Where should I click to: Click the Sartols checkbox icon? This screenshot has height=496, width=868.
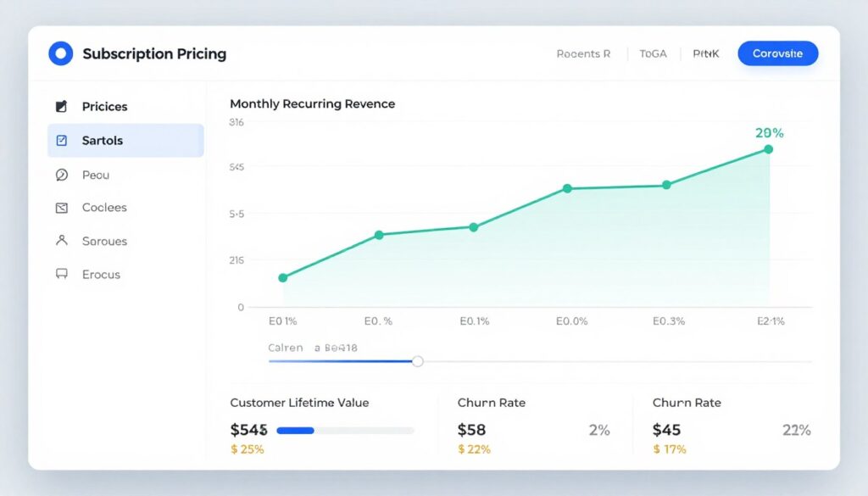tap(61, 141)
